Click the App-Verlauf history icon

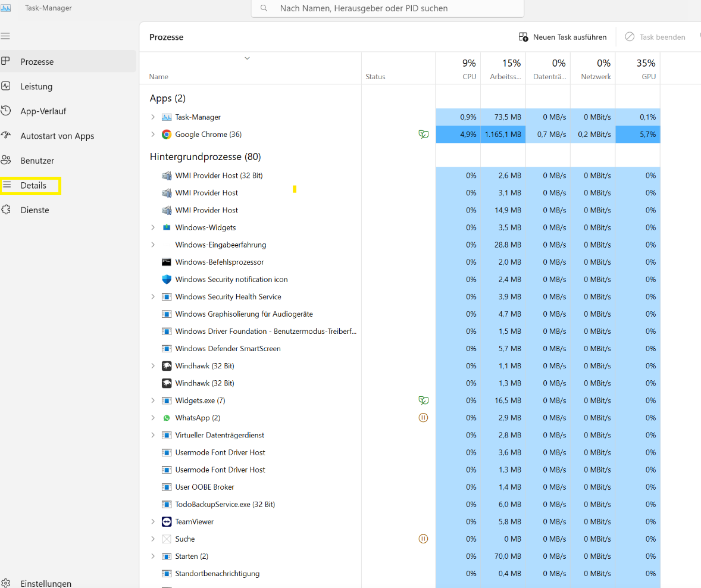coord(6,111)
